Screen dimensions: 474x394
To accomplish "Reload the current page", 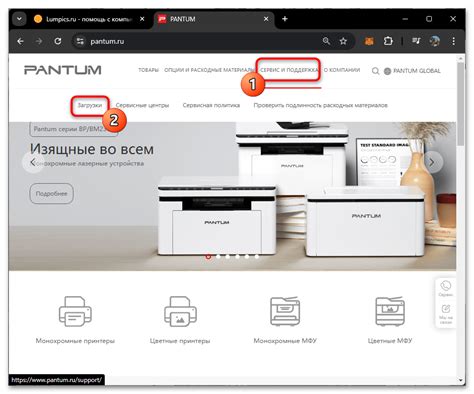I will coord(58,41).
